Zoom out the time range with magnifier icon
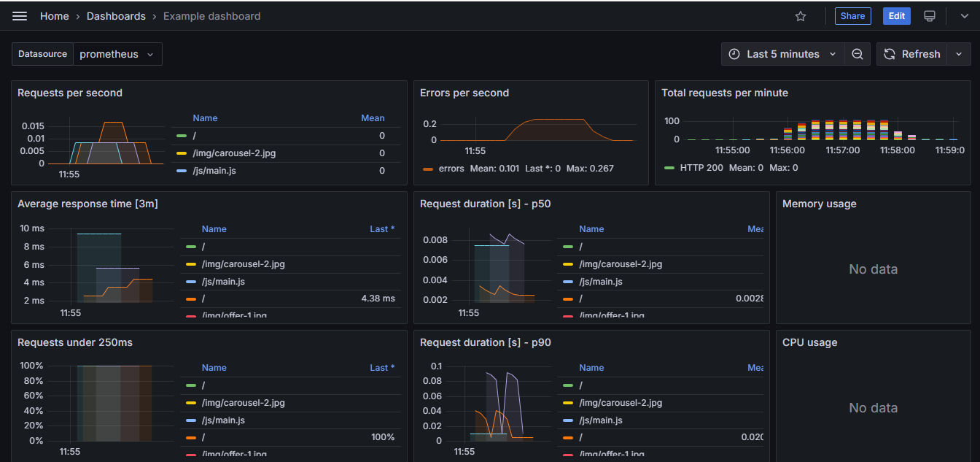Image resolution: width=980 pixels, height=462 pixels. tap(857, 53)
